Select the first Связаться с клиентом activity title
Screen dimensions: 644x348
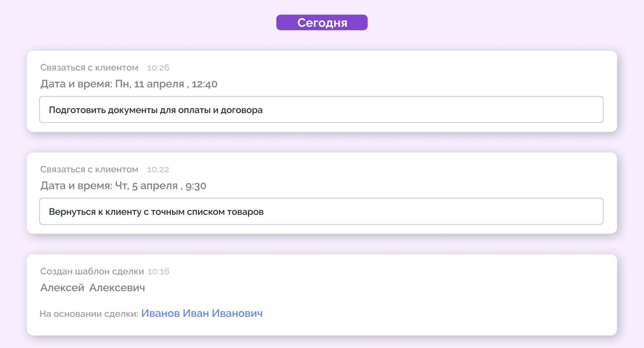pos(89,68)
